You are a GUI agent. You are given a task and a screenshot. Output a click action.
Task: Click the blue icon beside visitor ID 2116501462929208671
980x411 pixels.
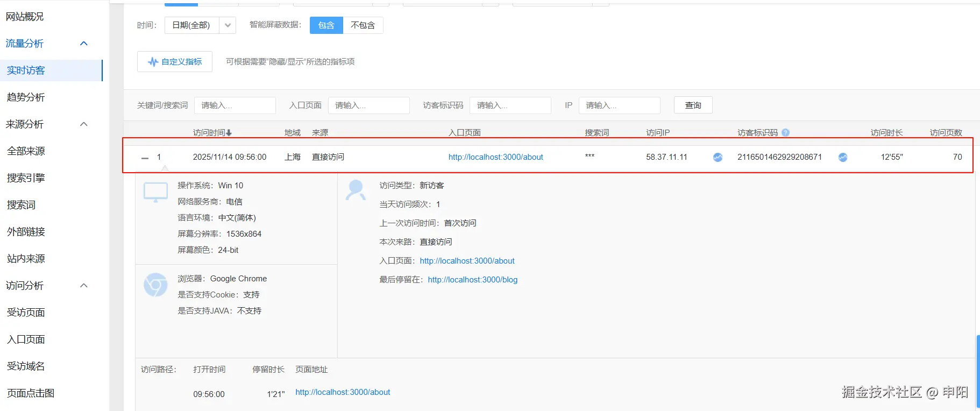pyautogui.click(x=843, y=157)
